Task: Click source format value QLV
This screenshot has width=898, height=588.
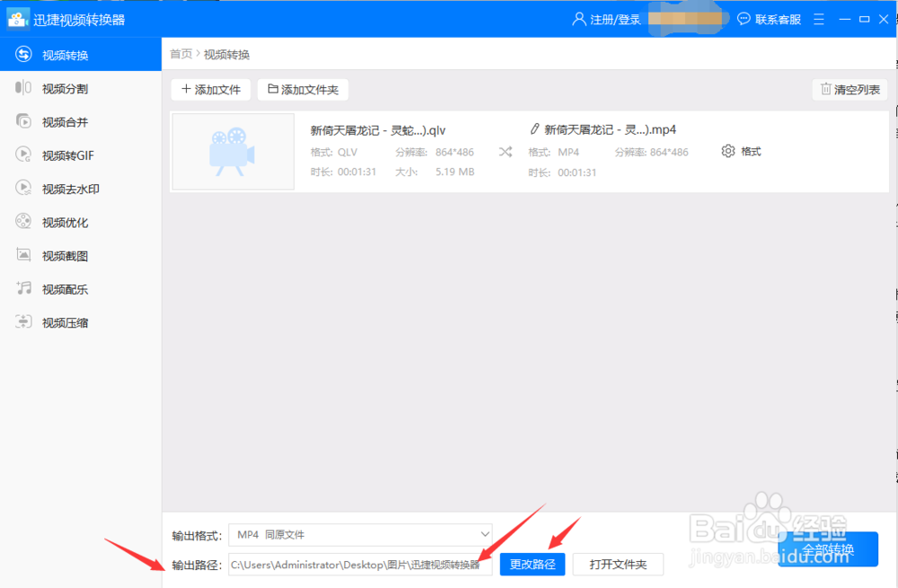Action: point(347,153)
